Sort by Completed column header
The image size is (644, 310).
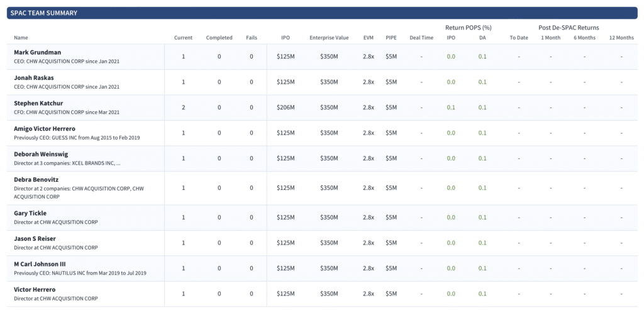pyautogui.click(x=219, y=38)
